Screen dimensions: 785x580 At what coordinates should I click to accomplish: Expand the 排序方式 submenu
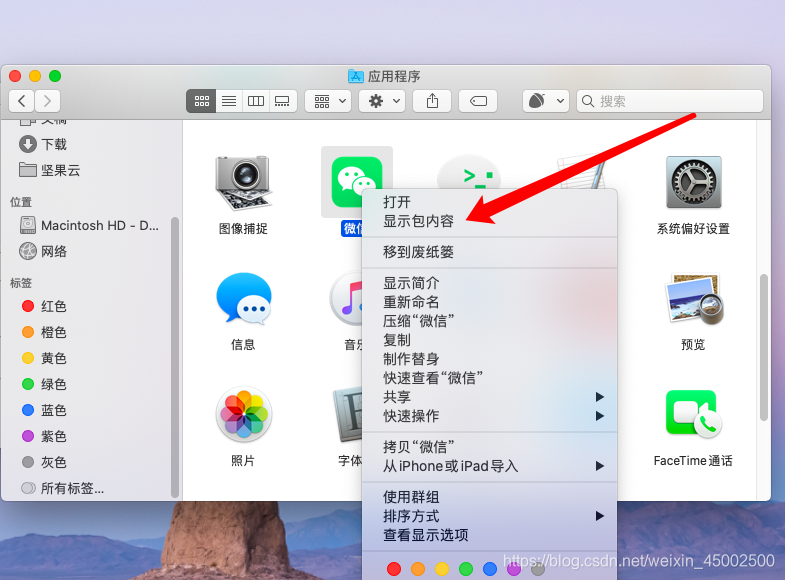tap(490, 516)
